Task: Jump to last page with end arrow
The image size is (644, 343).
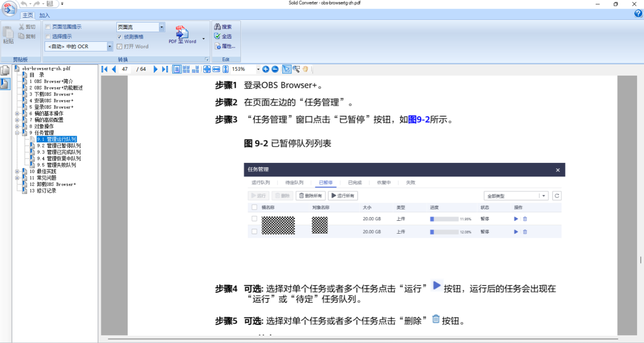Action: point(165,69)
